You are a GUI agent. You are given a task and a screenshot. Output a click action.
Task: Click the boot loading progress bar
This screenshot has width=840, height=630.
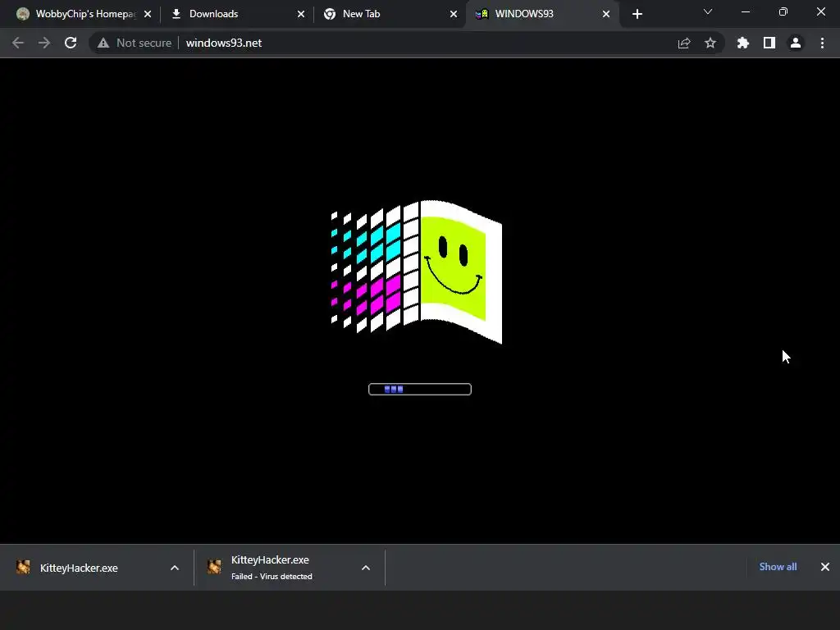pos(420,390)
